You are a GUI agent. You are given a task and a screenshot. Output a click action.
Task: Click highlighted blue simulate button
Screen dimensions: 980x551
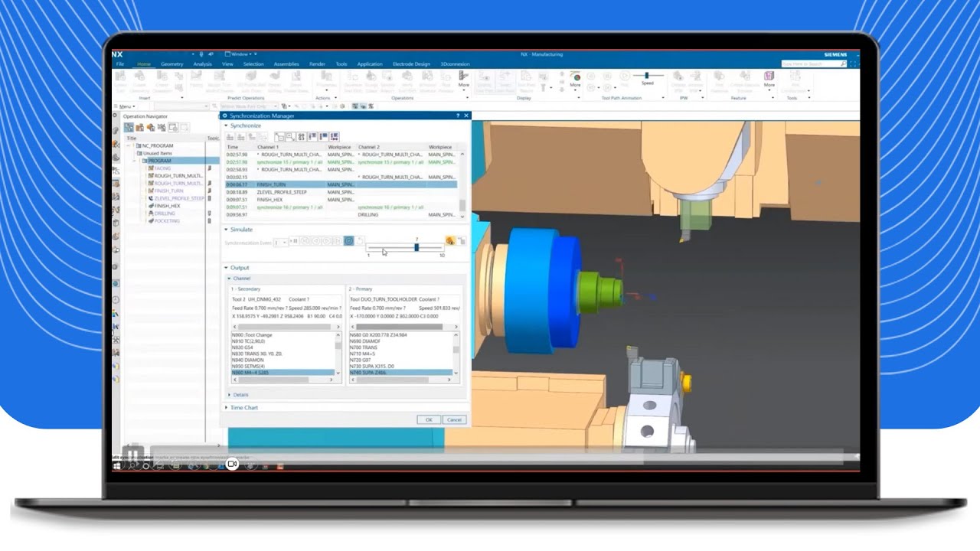coord(348,241)
